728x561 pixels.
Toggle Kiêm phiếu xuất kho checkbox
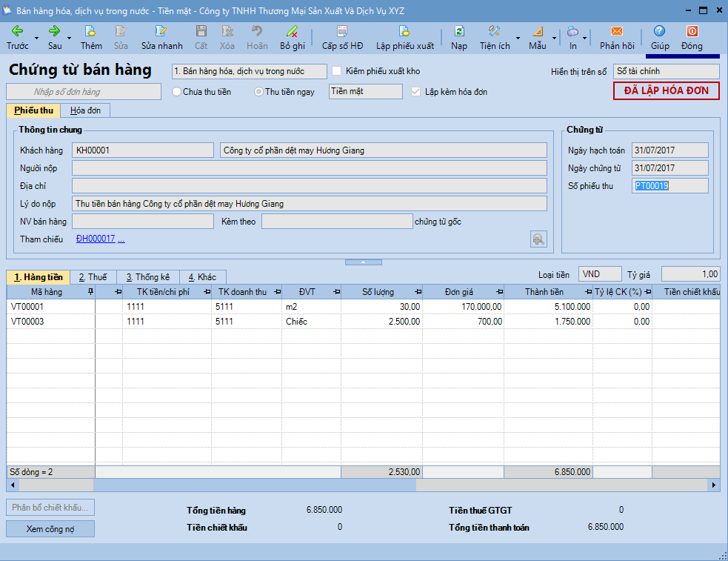click(x=337, y=71)
